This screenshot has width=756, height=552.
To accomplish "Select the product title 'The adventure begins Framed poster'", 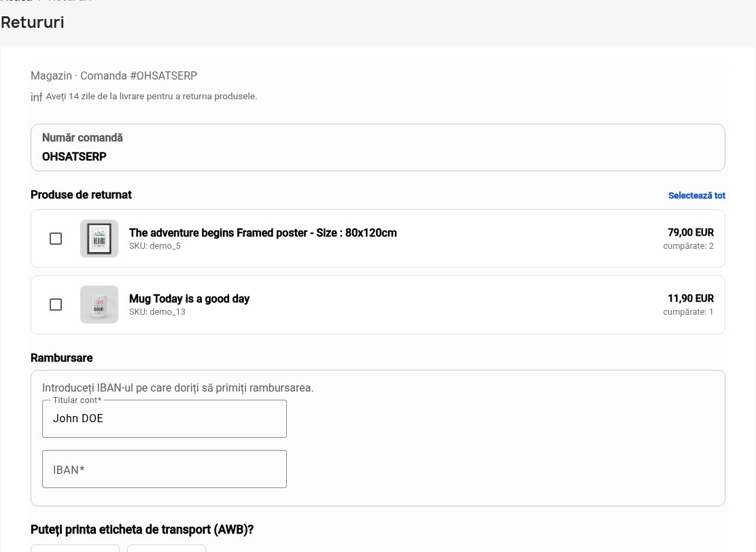I will pyautogui.click(x=218, y=233).
